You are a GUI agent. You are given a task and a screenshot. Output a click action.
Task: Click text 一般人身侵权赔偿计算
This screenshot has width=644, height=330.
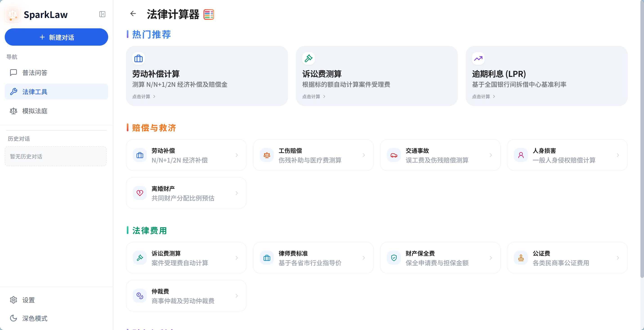pos(564,160)
